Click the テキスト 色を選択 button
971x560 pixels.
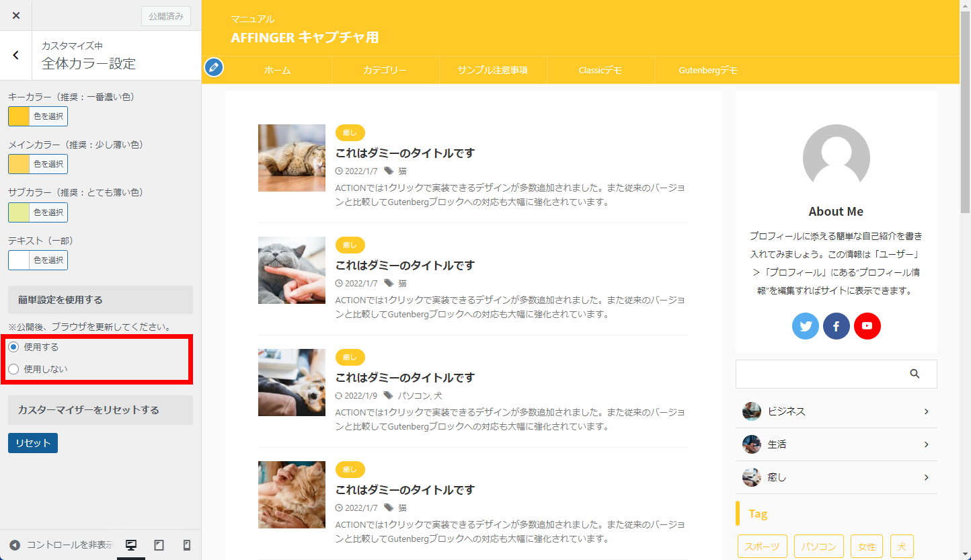(x=48, y=260)
